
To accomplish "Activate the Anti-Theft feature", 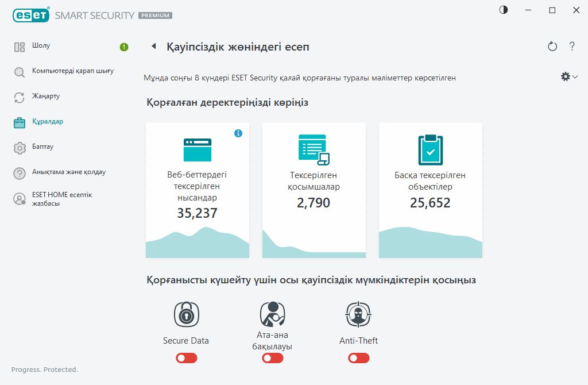I will 358,357.
